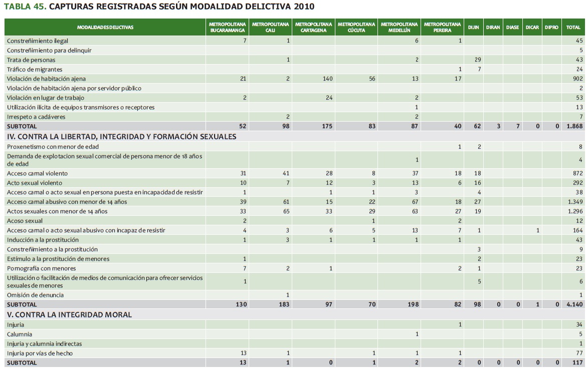This screenshot has width=588, height=369.
Task: Select the TOTAL column header
Action: click(573, 27)
